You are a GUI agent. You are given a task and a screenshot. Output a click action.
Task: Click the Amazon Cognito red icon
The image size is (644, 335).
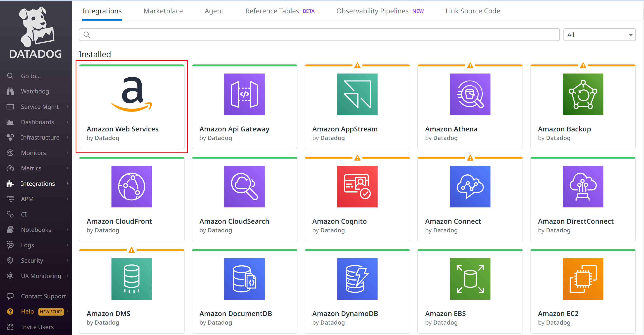(357, 186)
